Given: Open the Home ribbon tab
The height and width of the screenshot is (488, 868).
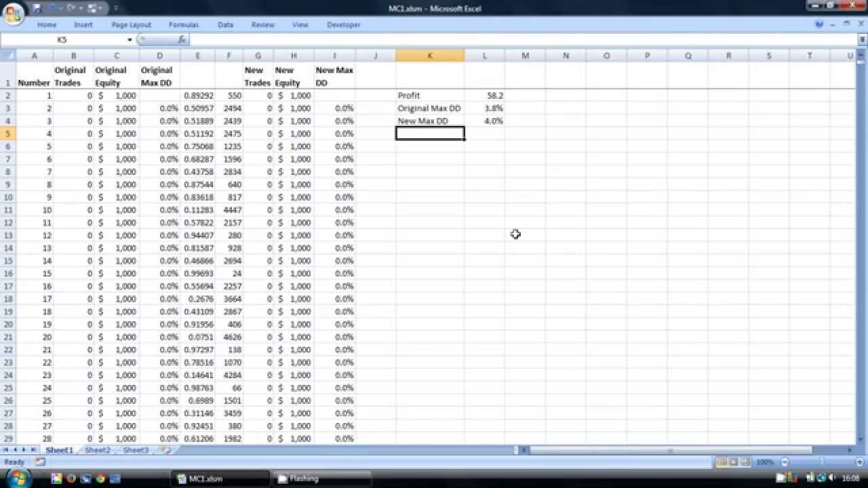Looking at the screenshot, I should pos(47,24).
